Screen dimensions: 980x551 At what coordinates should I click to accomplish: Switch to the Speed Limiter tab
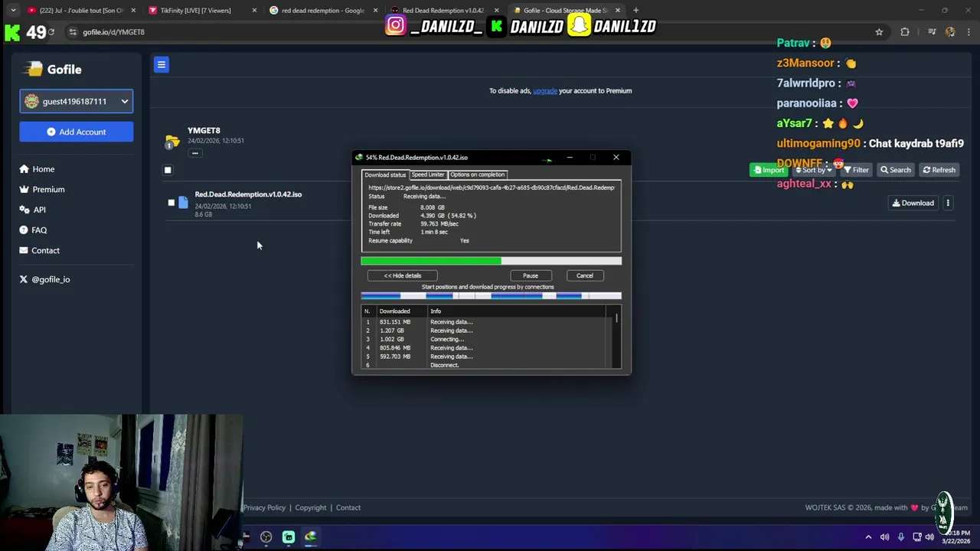[428, 174]
